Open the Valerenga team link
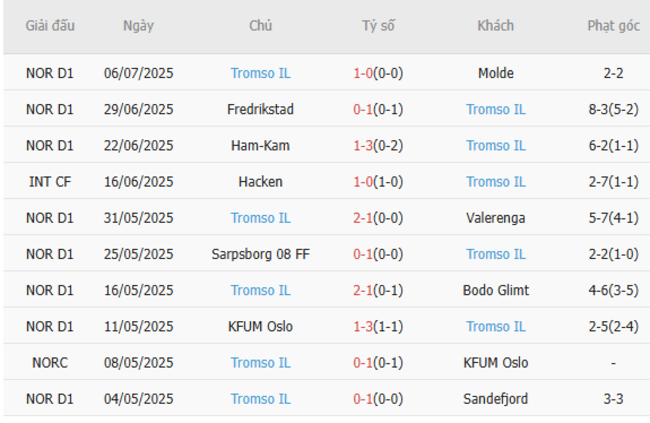 (496, 218)
